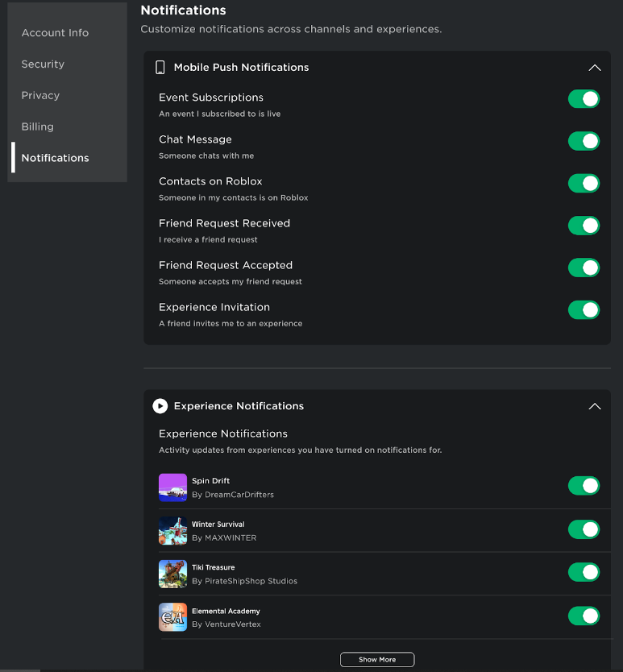
Task: Click the mobile phone icon on Mobile Push Notifications
Action: coord(160,68)
